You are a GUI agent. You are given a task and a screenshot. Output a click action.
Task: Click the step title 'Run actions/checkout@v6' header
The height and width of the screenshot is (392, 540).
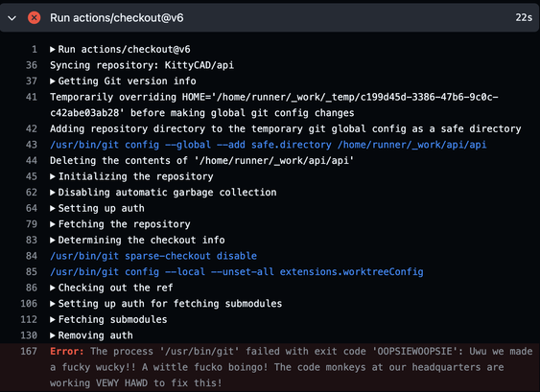(x=117, y=18)
